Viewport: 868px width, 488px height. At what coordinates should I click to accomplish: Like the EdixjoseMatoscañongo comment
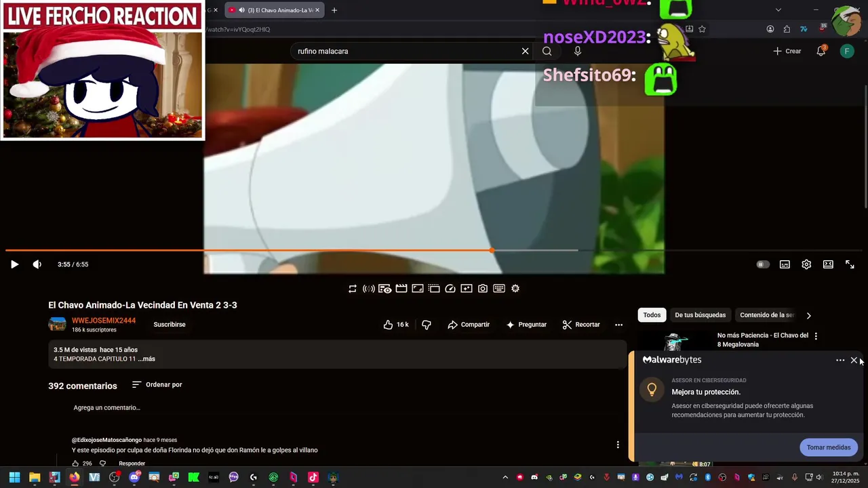coord(75,464)
